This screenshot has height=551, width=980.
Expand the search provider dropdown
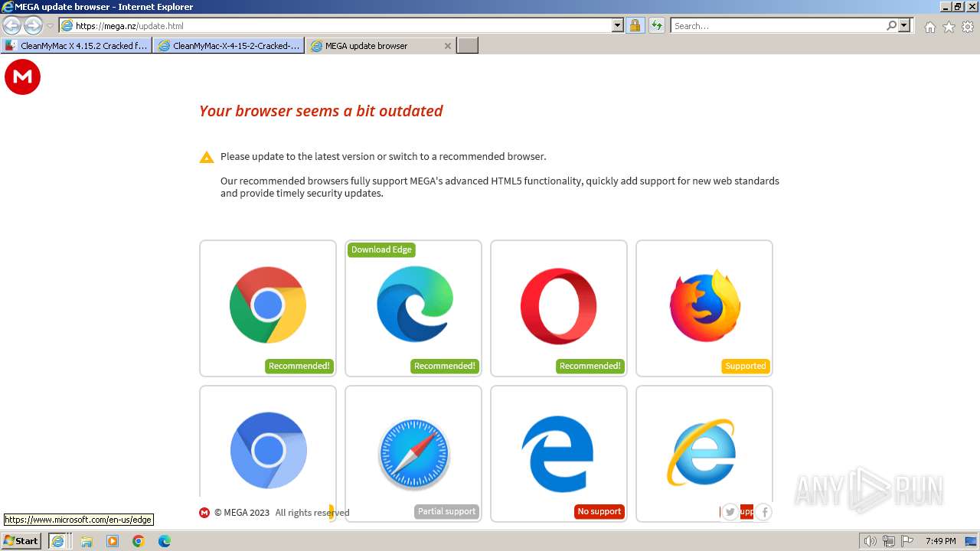(904, 25)
